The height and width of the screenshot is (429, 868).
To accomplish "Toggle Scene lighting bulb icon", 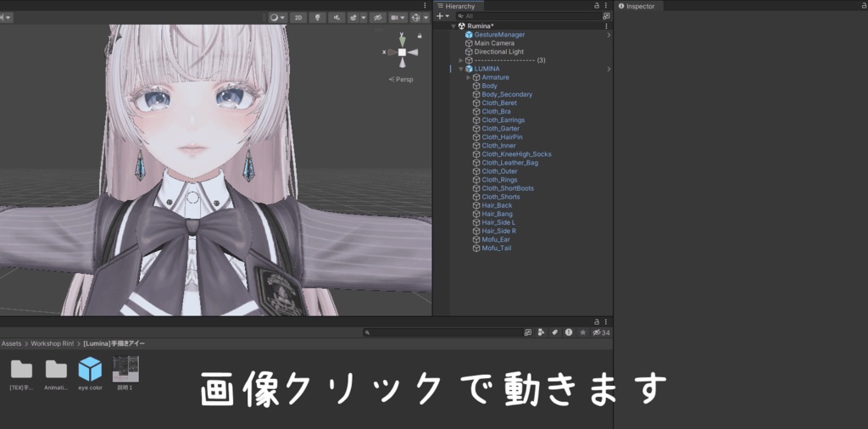I will click(317, 18).
